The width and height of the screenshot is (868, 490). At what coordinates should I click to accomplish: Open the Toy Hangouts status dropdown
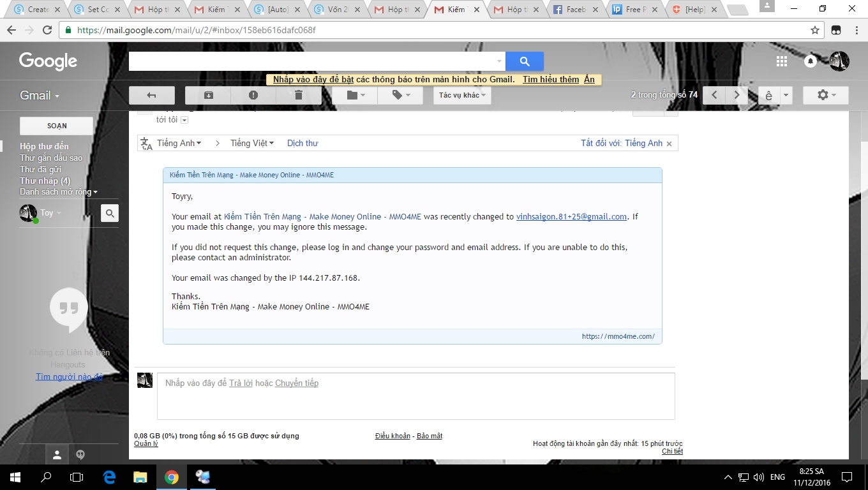click(x=51, y=213)
